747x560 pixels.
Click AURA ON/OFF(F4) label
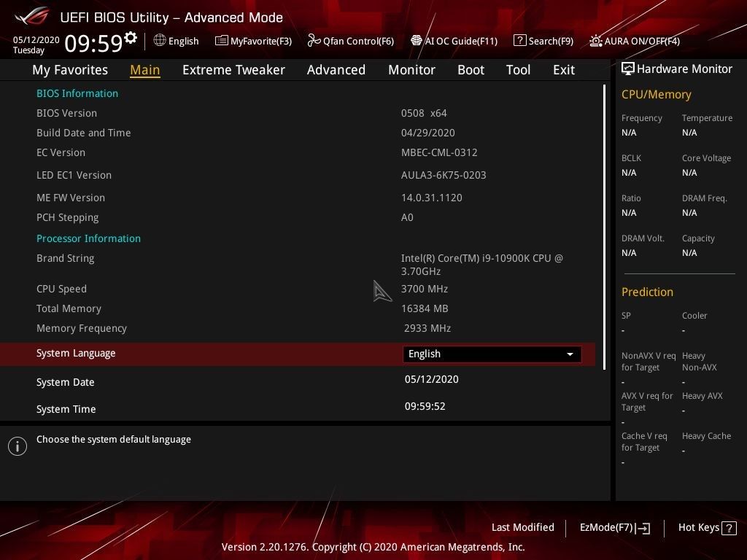pos(642,42)
